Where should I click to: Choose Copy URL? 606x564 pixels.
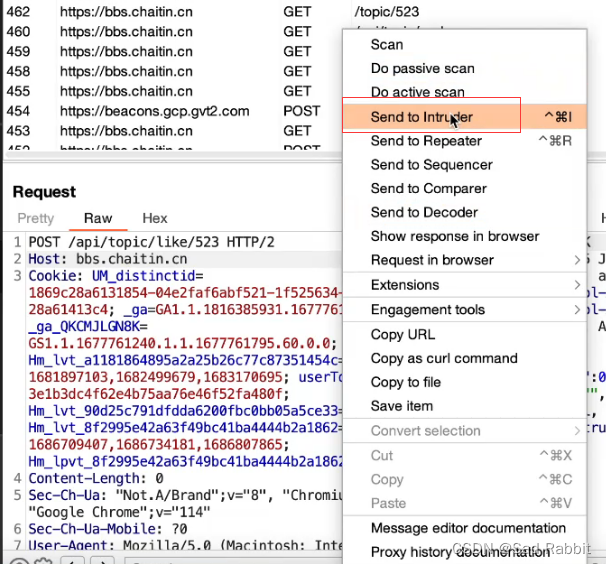click(465, 334)
